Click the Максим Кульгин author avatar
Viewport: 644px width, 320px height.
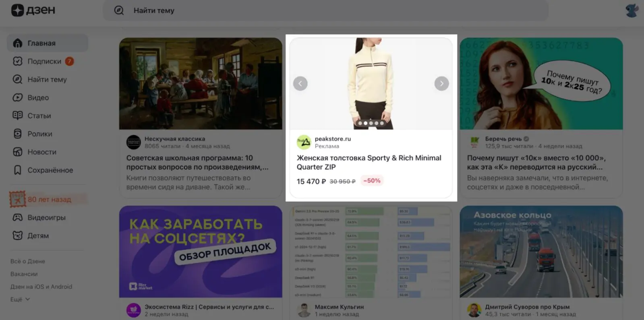pyautogui.click(x=304, y=310)
